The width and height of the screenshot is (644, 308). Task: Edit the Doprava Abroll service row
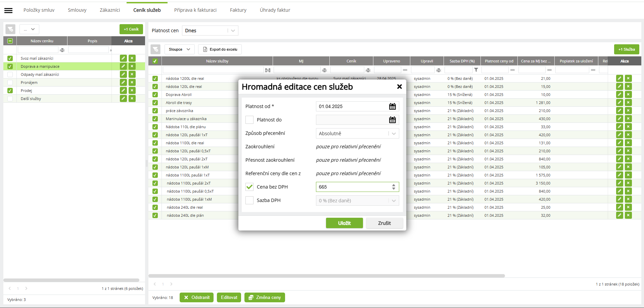point(620,94)
